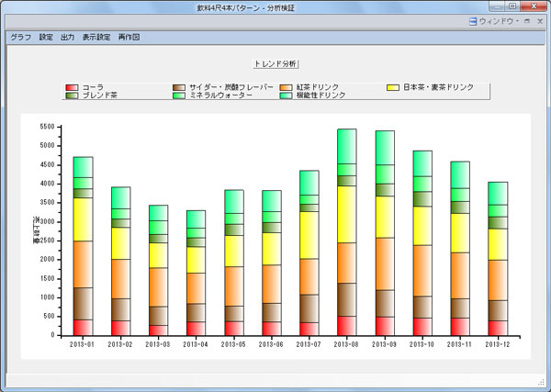Click the blue window icon beside ウィンドウ
Screen dimensions: 551x392
tap(473, 20)
